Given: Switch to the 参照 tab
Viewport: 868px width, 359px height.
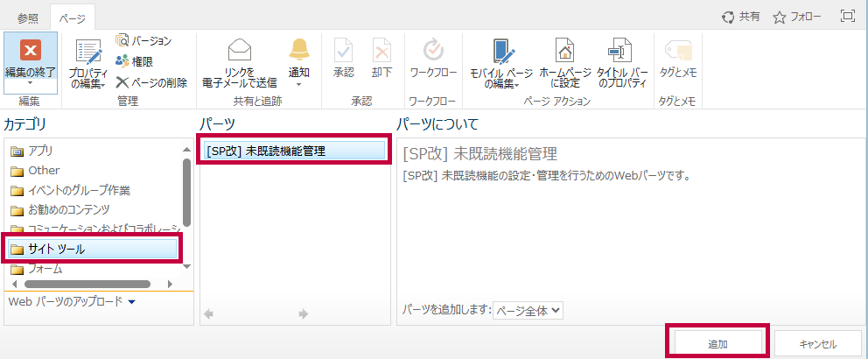Looking at the screenshot, I should pos(29,17).
